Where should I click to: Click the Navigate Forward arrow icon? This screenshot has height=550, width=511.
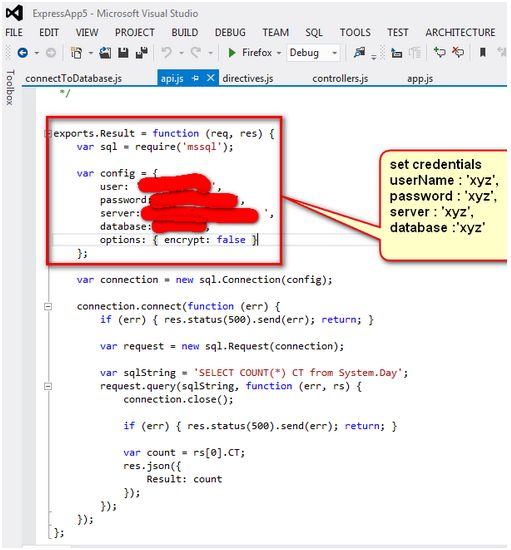[x=51, y=53]
